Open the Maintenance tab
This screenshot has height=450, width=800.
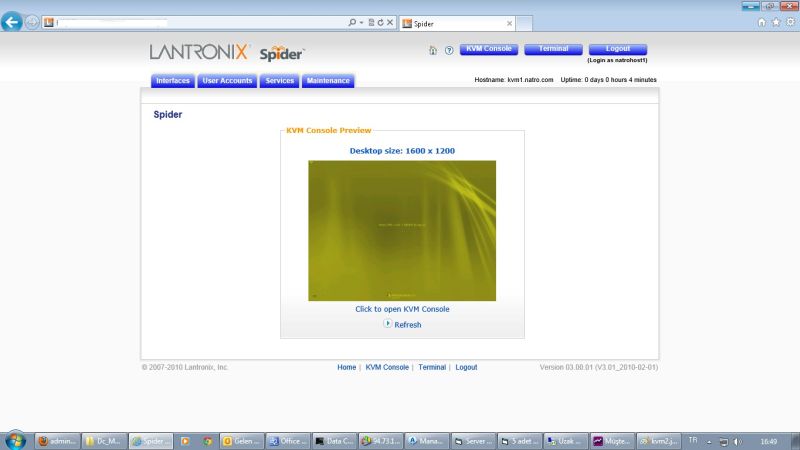click(x=328, y=81)
